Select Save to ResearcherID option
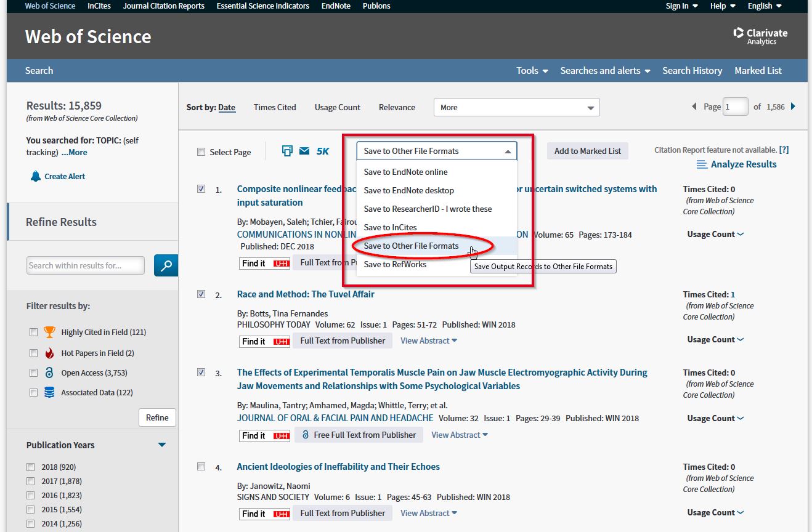Screen dimensions: 812x532 pos(437,209)
